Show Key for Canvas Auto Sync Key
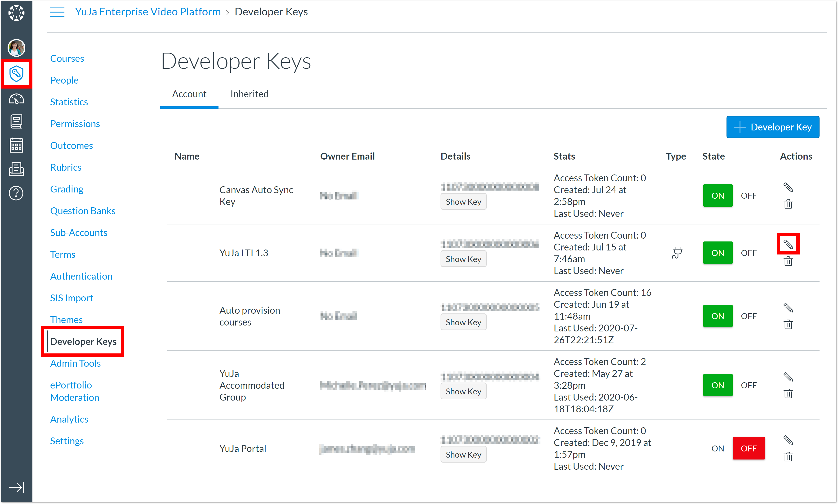The height and width of the screenshot is (504, 838). point(463,202)
